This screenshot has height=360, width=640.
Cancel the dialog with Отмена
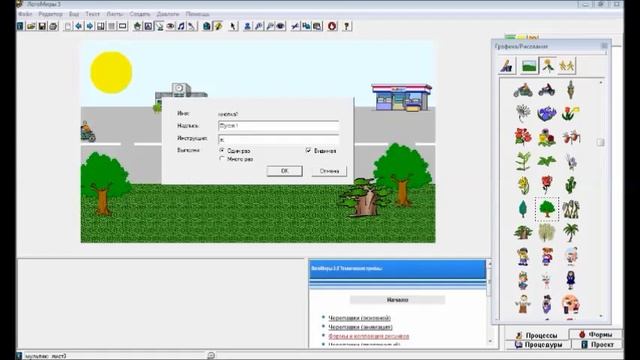[x=329, y=171]
